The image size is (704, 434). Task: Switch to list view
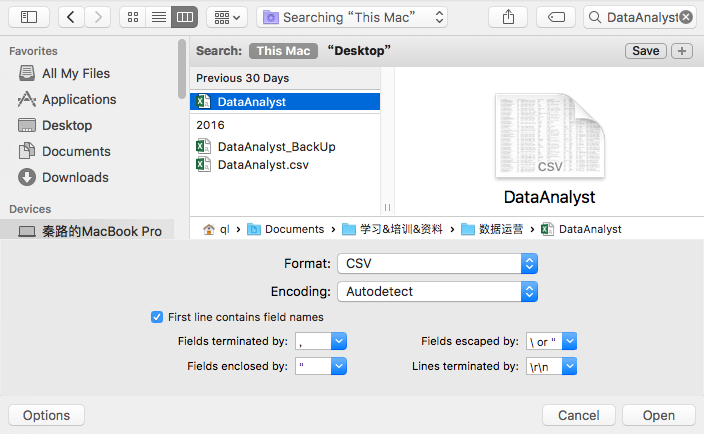[159, 17]
